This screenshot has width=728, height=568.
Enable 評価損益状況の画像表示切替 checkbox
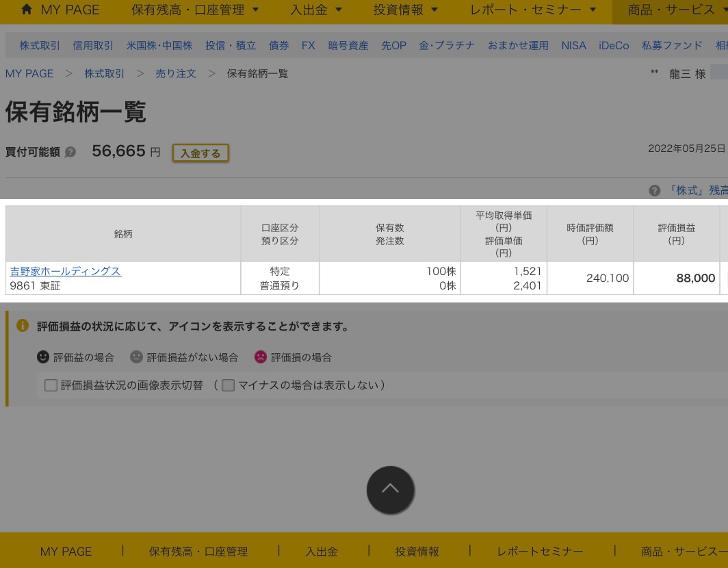[x=51, y=385]
